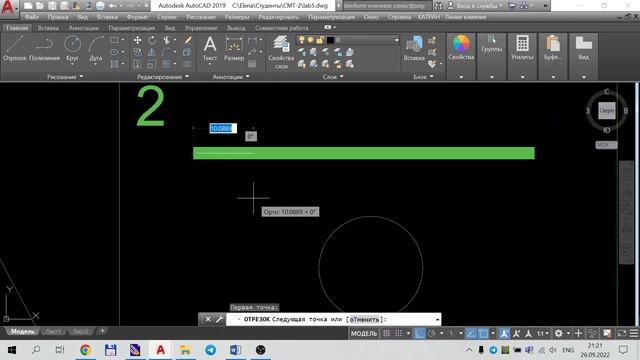This screenshot has width=640, height=360.
Task: Click the command line close X button
Action: tap(208, 319)
